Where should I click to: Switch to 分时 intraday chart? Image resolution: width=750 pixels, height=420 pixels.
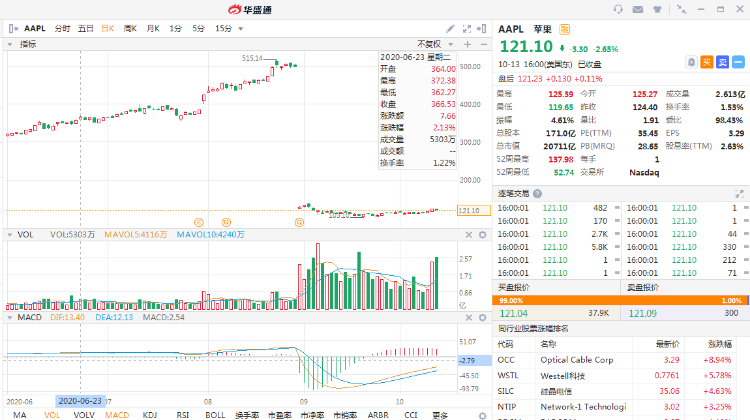click(62, 29)
